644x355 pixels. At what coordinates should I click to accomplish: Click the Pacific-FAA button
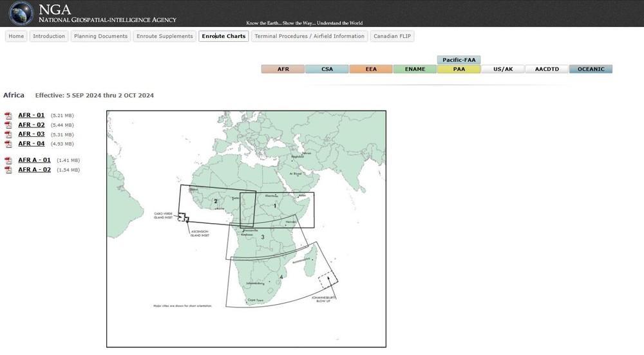coord(459,60)
